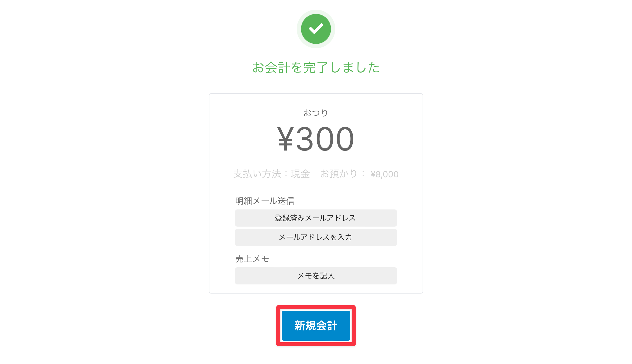Click the ¥300 change amount
The image size is (632, 364).
316,139
